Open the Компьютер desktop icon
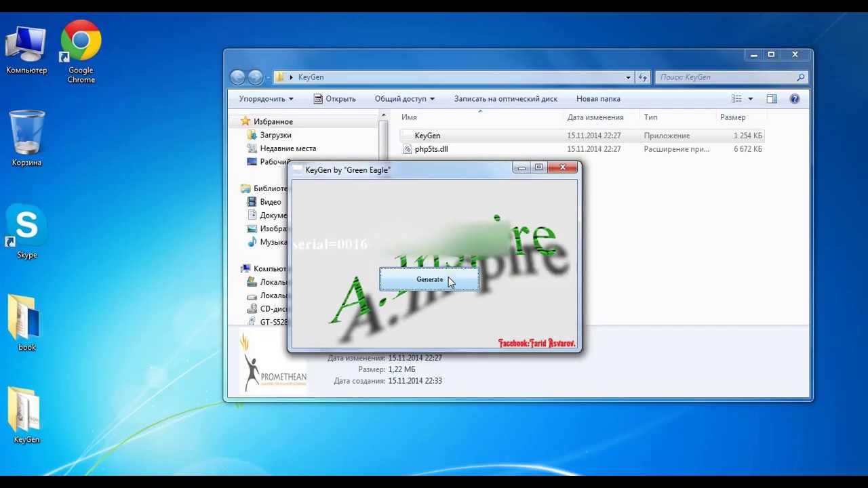Image resolution: width=868 pixels, height=488 pixels. tap(26, 51)
